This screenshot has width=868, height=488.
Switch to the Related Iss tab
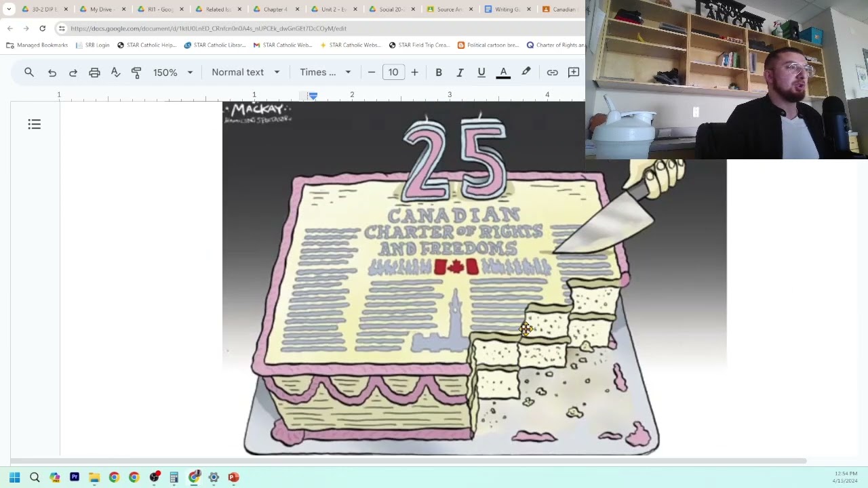218,9
